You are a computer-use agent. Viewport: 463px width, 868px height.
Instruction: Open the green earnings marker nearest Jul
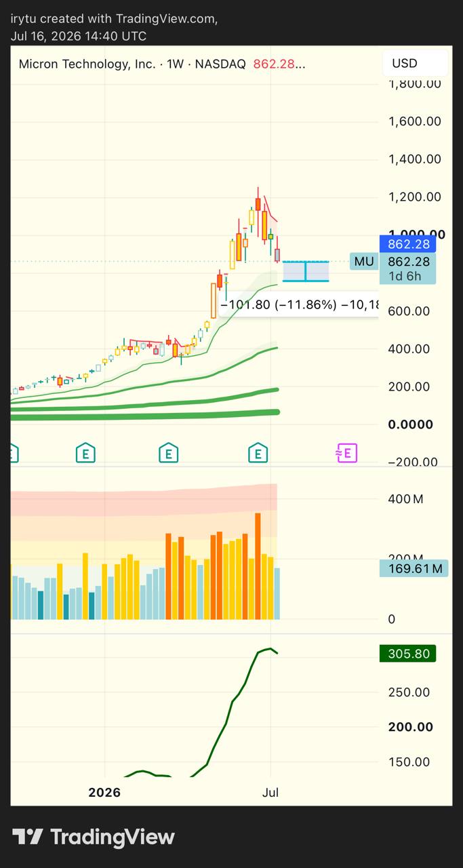(258, 452)
